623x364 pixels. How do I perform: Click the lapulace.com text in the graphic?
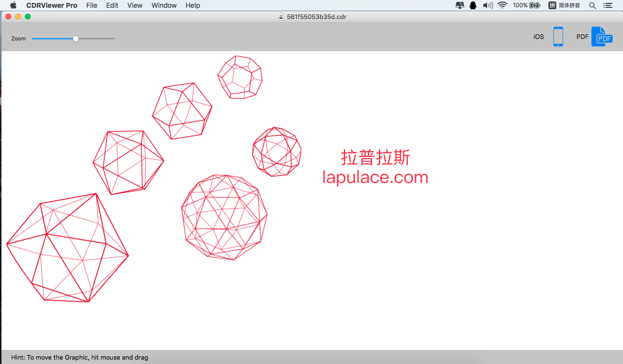click(x=376, y=177)
